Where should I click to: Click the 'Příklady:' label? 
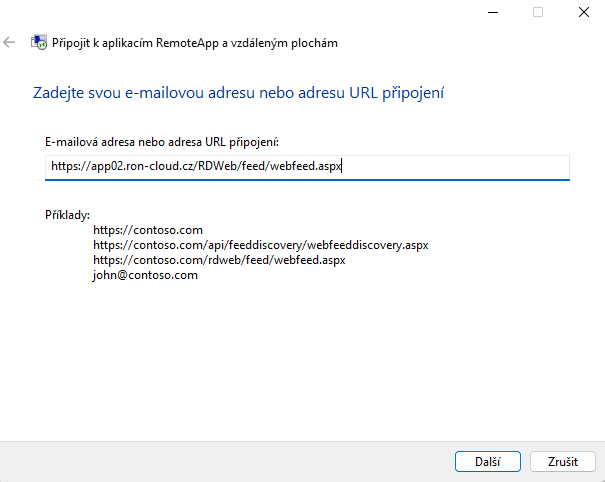click(67, 215)
